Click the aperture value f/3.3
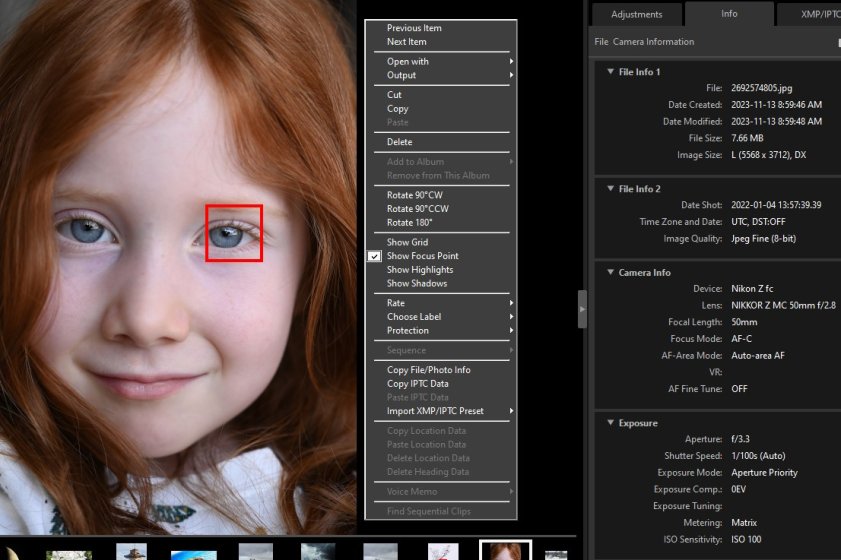Image resolution: width=841 pixels, height=560 pixels. pyautogui.click(x=740, y=439)
